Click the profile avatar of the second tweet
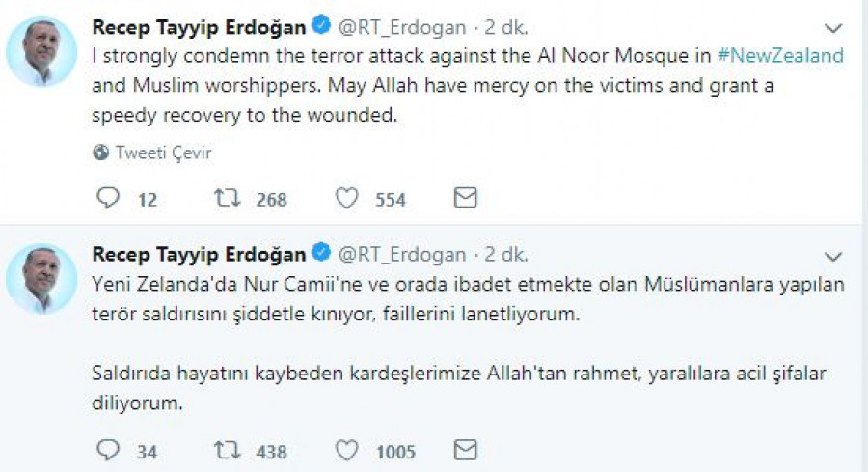The width and height of the screenshot is (868, 472). pyautogui.click(x=41, y=280)
